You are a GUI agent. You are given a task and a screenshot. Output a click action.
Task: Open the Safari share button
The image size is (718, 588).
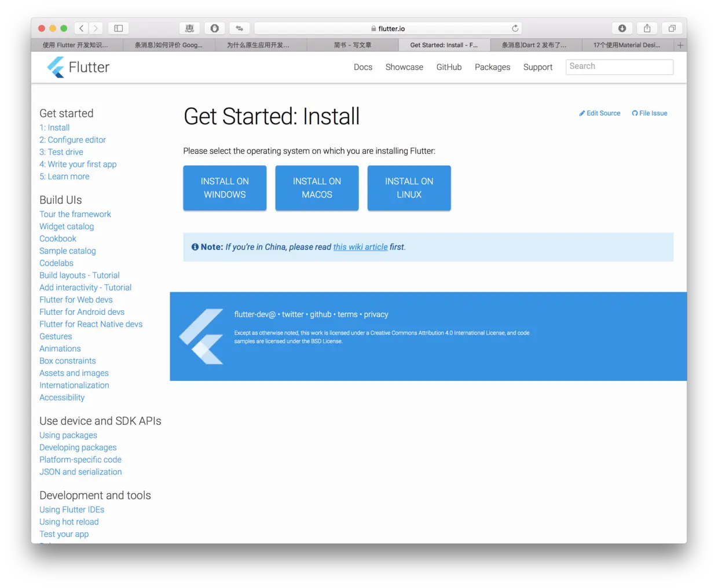[x=647, y=28]
